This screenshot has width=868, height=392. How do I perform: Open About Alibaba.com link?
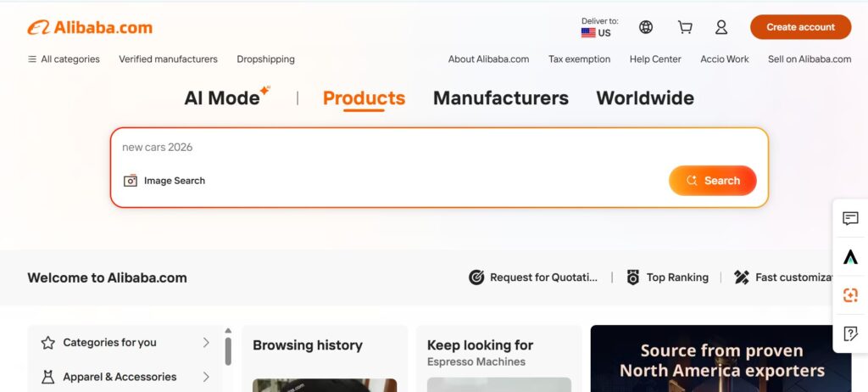(x=488, y=59)
